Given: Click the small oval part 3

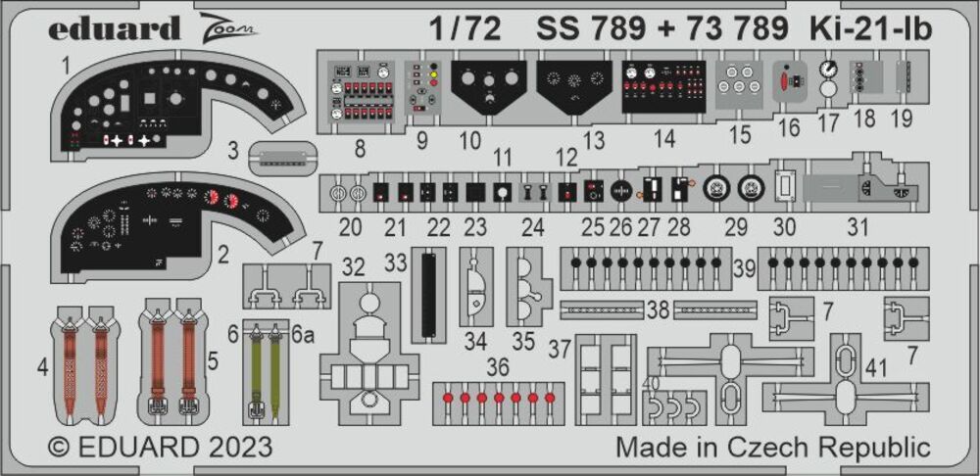Looking at the screenshot, I should click(284, 157).
